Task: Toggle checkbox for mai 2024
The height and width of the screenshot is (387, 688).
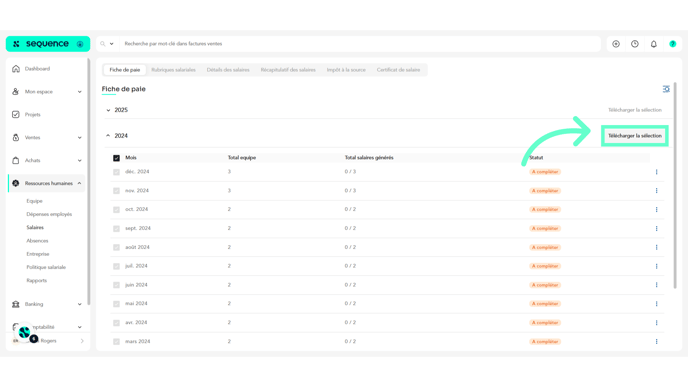Action: click(116, 304)
